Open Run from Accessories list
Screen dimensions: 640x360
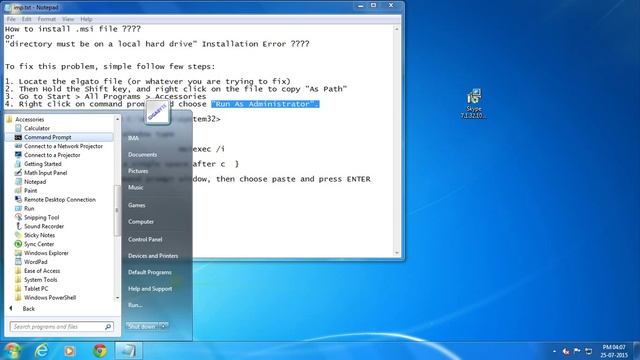[24, 209]
